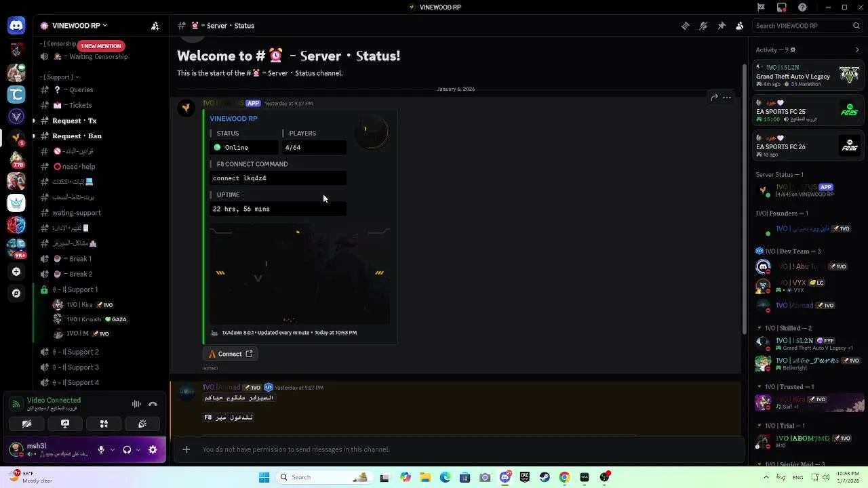Toggle the member list icon
Screen dimensions: 868x488
coord(739,26)
